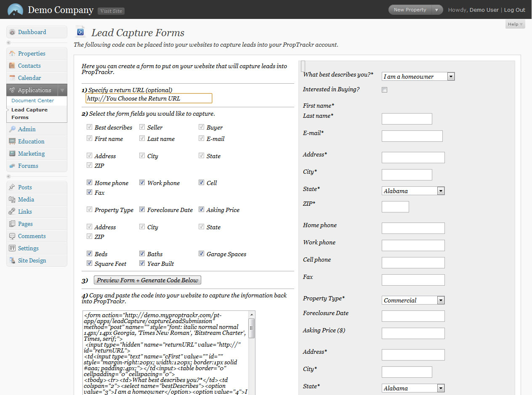Click the Admin key icon
This screenshot has height=395, width=532.
pos(12,130)
